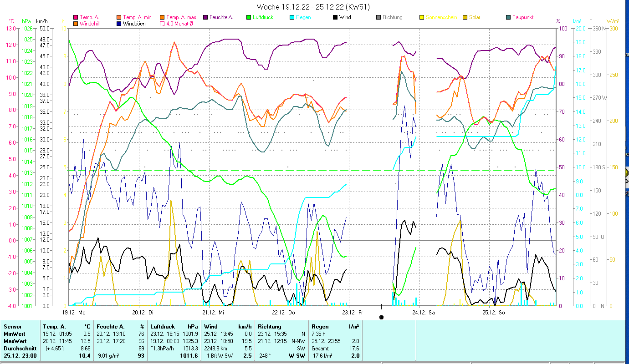Screen dimensions: 629x364
Task: Click the blue Windböen legend swatch
Action: 119,23
